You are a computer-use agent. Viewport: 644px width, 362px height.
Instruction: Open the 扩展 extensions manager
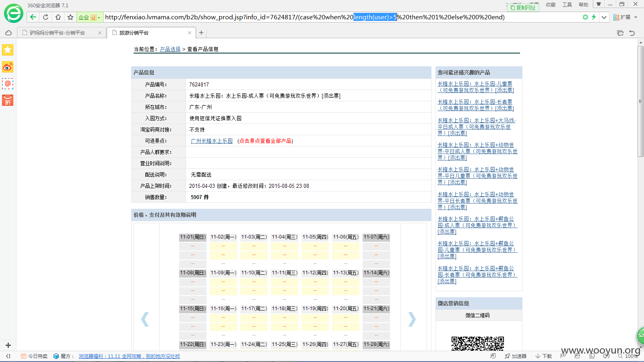621,17
